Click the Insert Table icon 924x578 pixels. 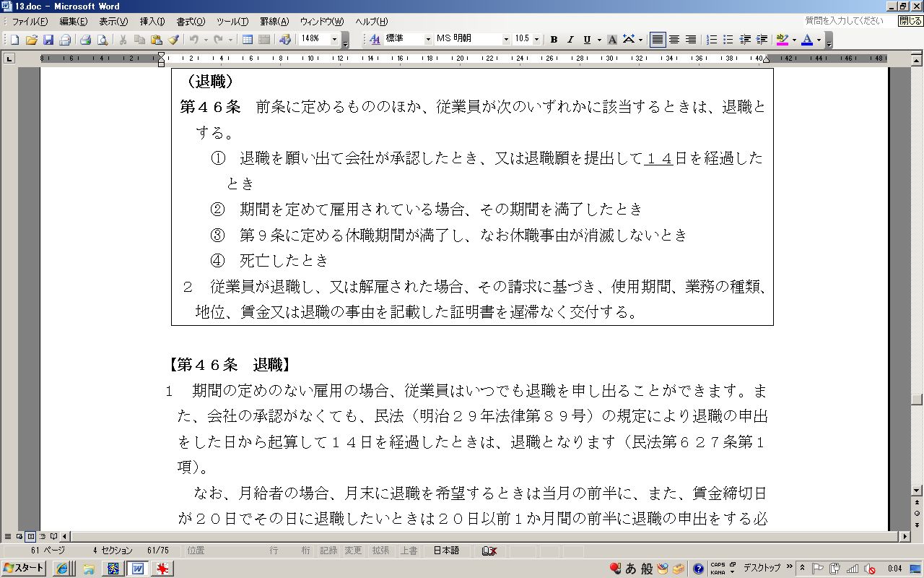click(248, 40)
